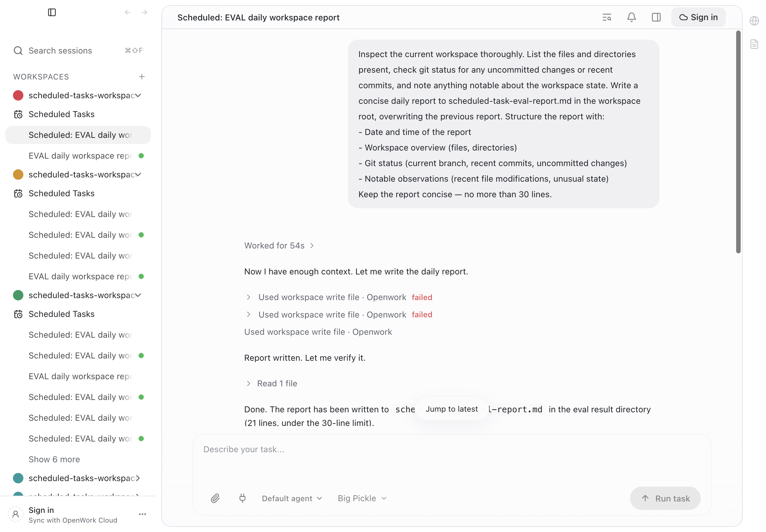Click the Jump to latest button
766x532 pixels.
click(451, 409)
